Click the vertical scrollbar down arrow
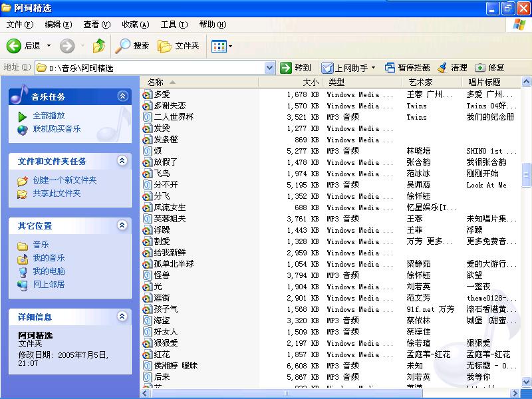This screenshot has width=532, height=399. [x=526, y=382]
